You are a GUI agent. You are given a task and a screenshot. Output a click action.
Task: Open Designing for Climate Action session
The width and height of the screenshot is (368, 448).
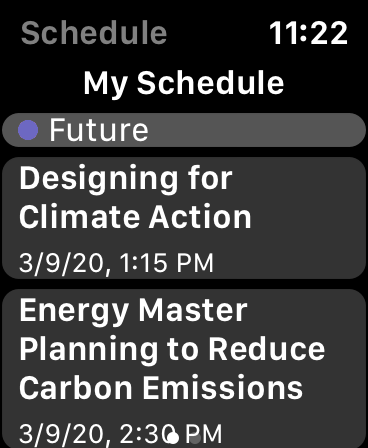[184, 218]
